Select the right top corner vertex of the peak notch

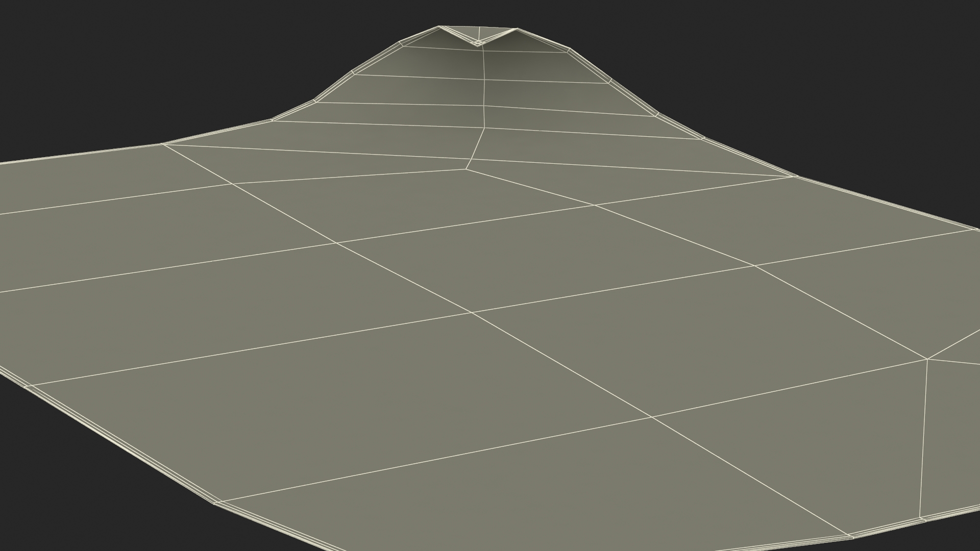click(x=517, y=29)
